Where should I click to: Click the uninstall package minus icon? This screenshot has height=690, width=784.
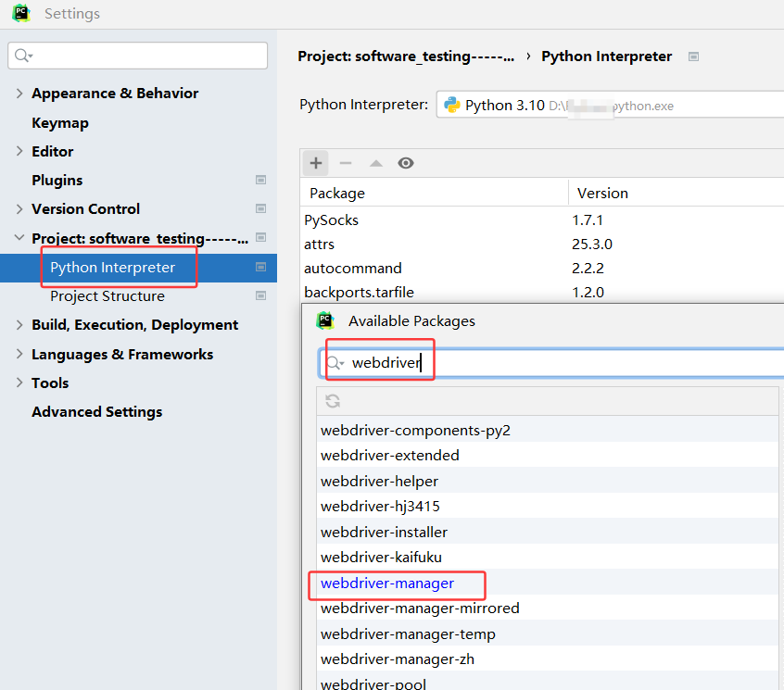tap(346, 163)
